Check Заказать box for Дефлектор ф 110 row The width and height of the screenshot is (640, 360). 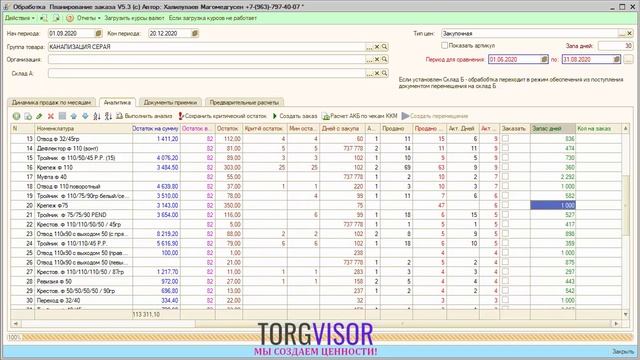505,148
